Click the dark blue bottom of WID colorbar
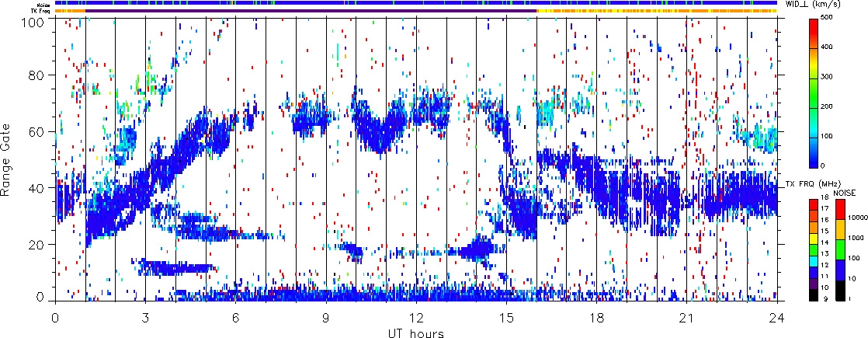The height and width of the screenshot is (338, 868). (814, 161)
